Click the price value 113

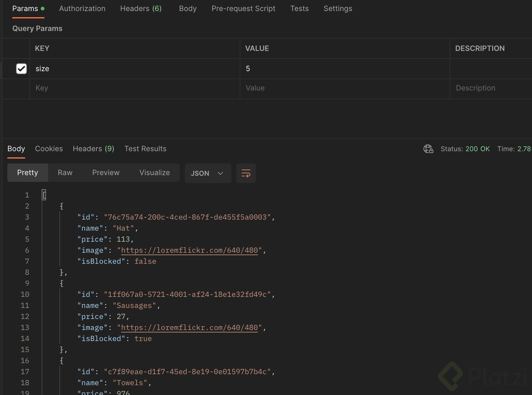(x=123, y=240)
